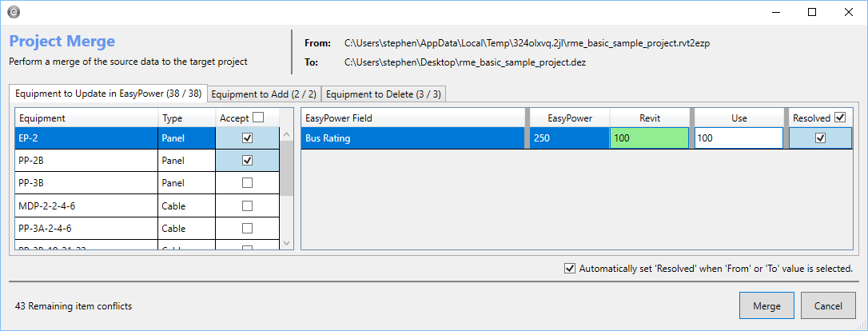Disable automatically set 'Resolved' option

(x=569, y=269)
